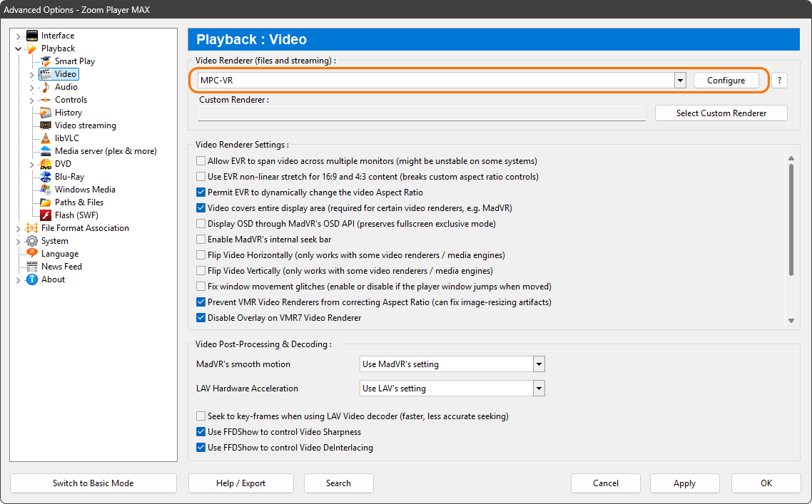Click the Controls icon in tree
This screenshot has height=504, width=812.
point(46,100)
